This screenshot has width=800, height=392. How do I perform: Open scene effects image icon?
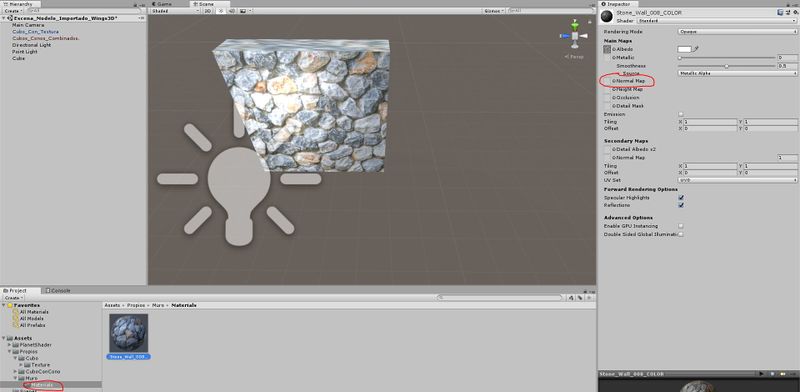point(243,11)
